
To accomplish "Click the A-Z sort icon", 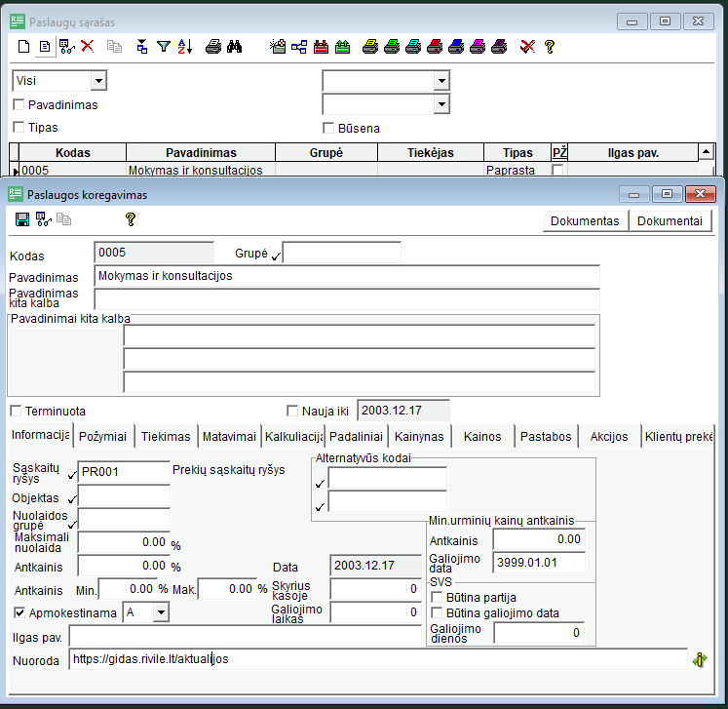I will coord(185,46).
